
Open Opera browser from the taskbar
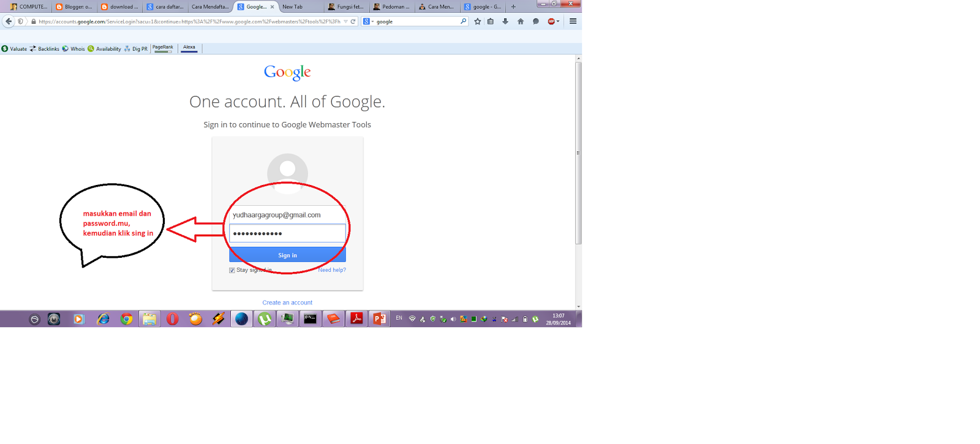(173, 319)
